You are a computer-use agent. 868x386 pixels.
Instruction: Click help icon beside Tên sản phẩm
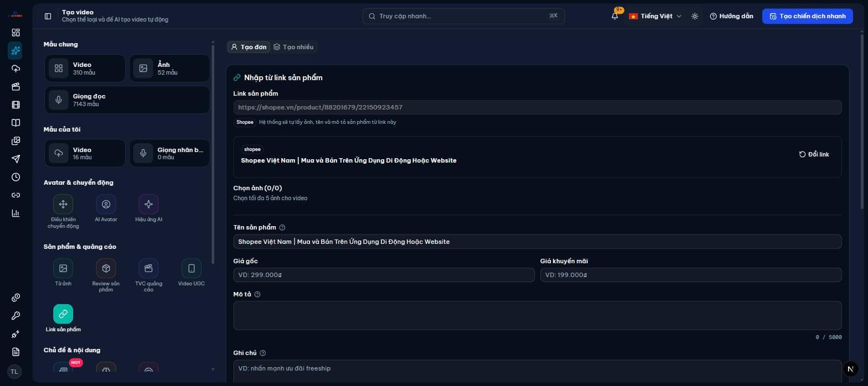(x=282, y=227)
